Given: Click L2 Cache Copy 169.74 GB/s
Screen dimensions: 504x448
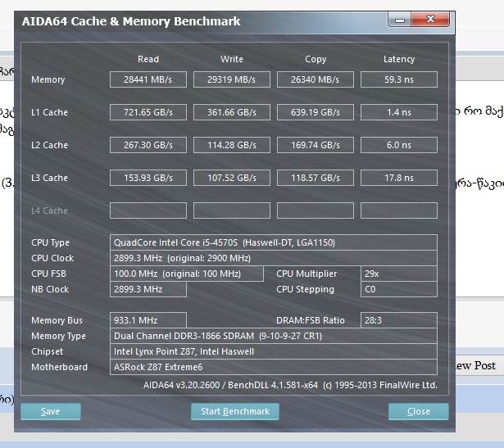Looking at the screenshot, I should click(x=316, y=145).
